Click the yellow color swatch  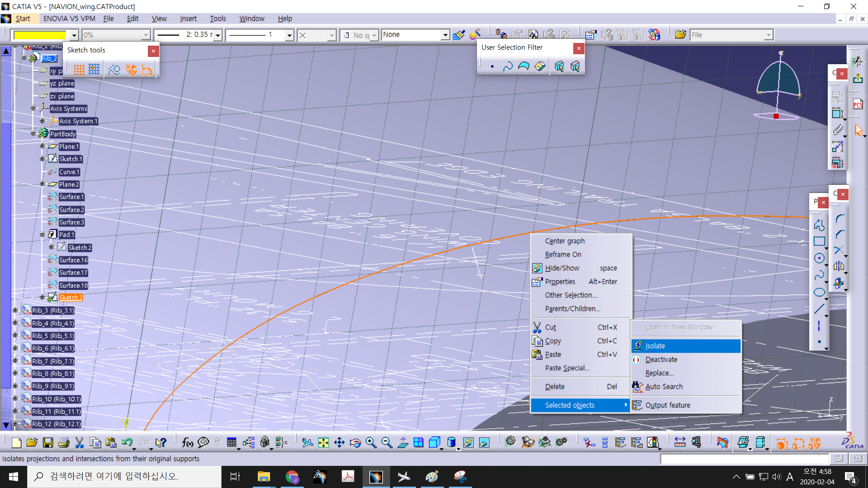point(40,35)
